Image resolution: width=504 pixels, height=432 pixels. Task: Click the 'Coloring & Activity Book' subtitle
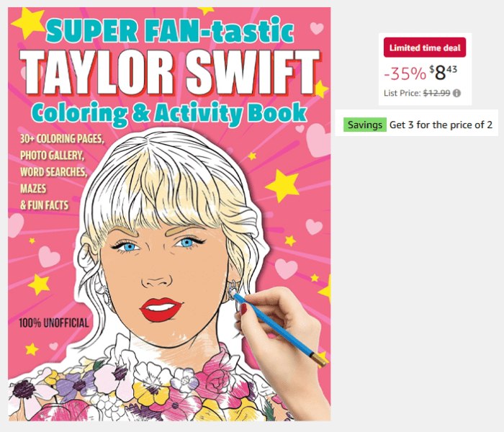click(x=169, y=113)
